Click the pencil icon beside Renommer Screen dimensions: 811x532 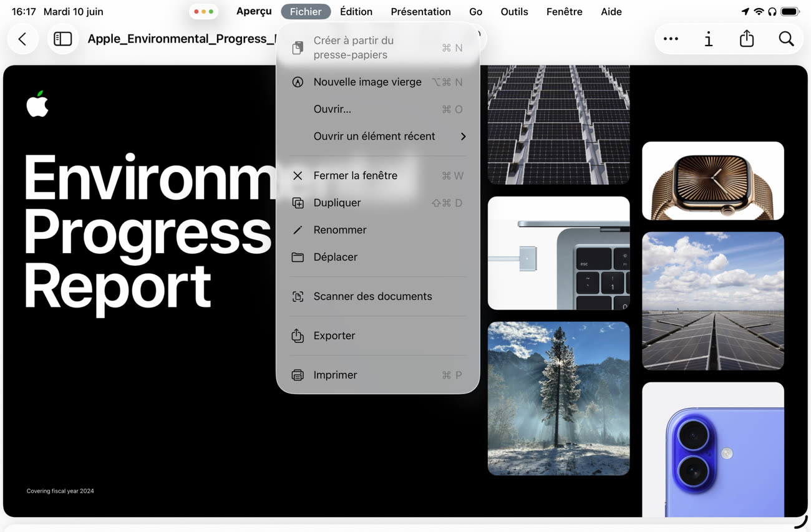(298, 230)
